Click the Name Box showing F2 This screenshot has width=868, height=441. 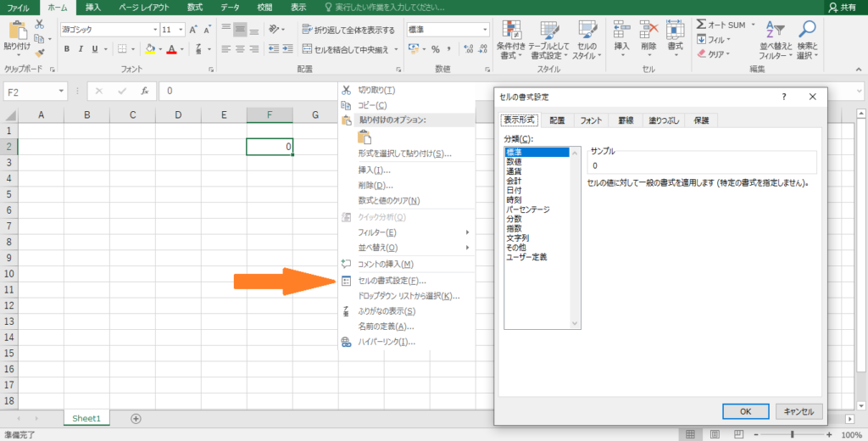pos(35,92)
